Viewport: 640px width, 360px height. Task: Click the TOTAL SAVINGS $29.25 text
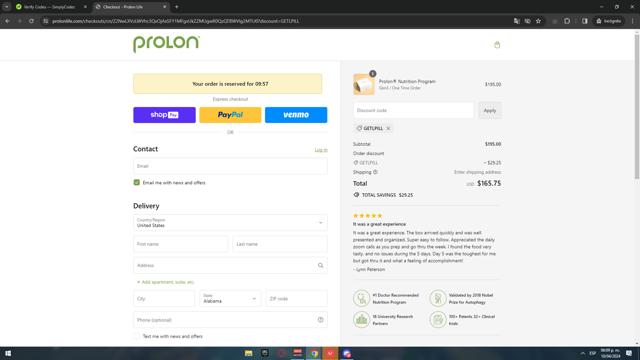pyautogui.click(x=387, y=195)
